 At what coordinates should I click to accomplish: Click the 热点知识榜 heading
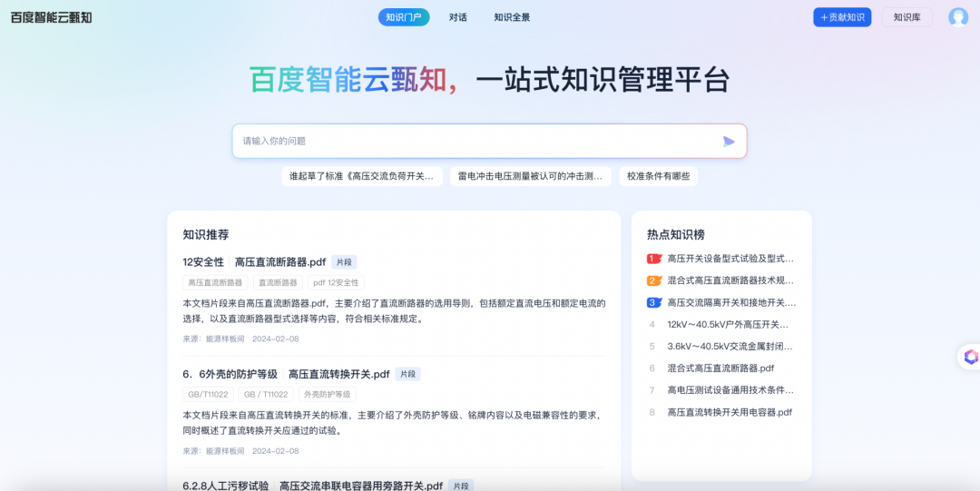click(676, 234)
